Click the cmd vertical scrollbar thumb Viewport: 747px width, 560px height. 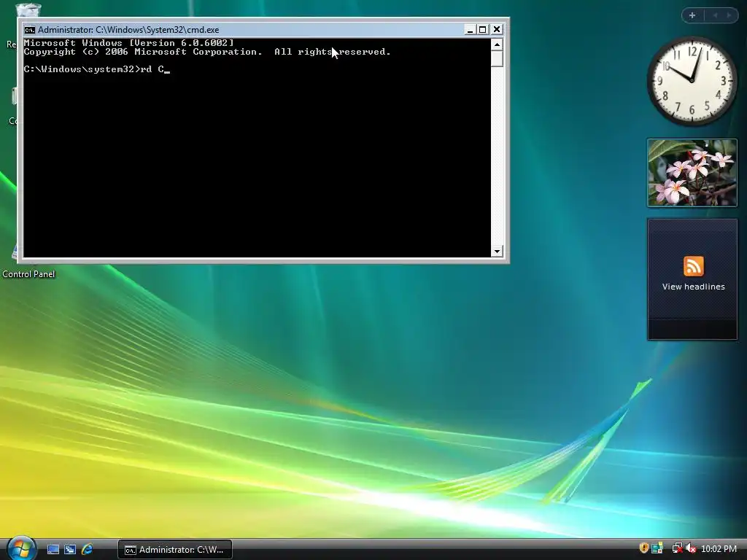(x=497, y=58)
